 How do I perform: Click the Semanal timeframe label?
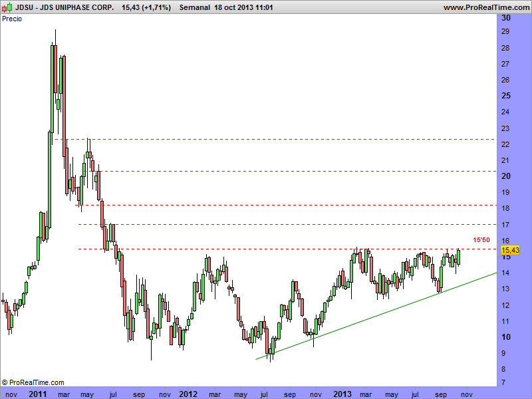(194, 7)
